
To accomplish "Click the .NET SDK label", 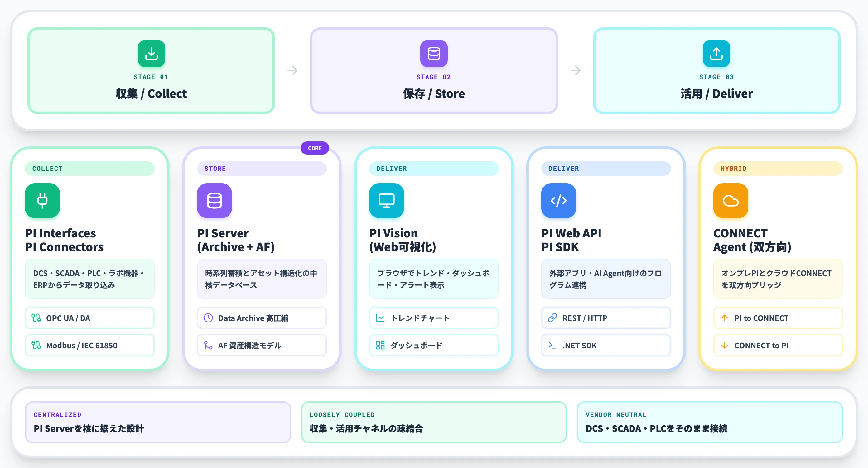I will tap(580, 346).
